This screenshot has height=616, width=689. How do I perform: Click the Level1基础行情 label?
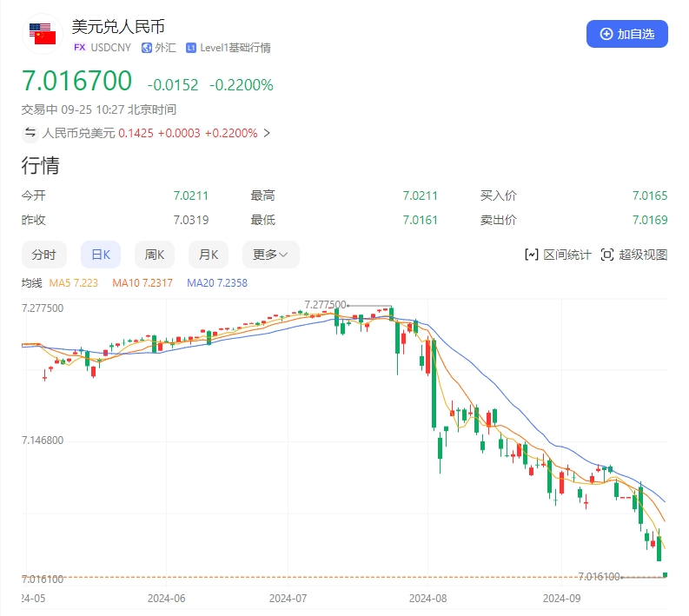coord(235,48)
